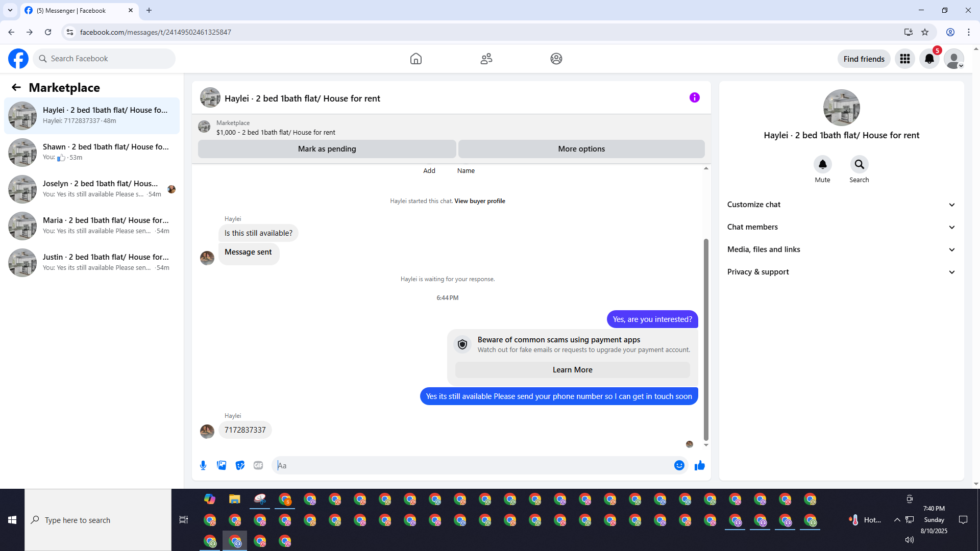Open the Facebook apps grid menu
Screen dimensions: 980x551
coord(905,59)
